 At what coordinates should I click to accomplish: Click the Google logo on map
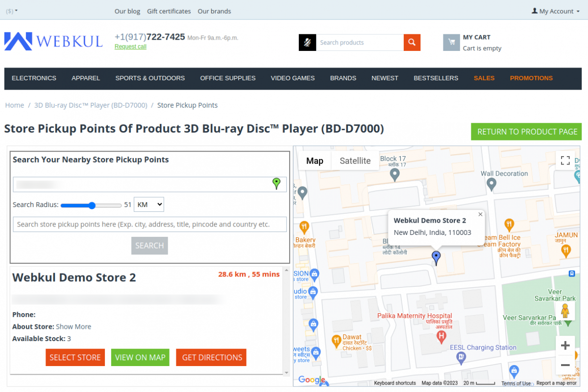312,380
